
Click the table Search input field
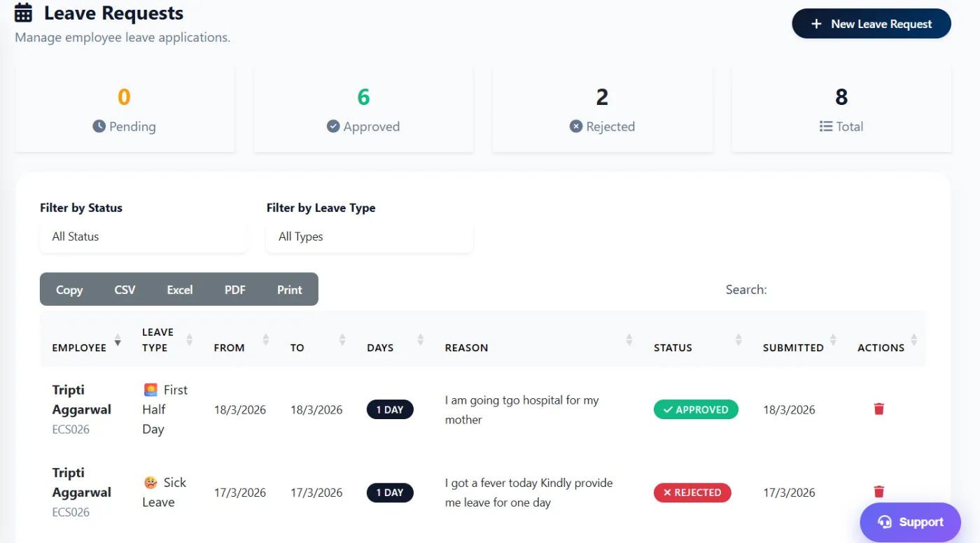click(849, 290)
